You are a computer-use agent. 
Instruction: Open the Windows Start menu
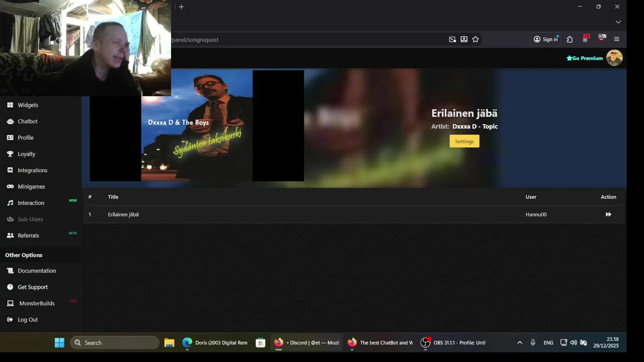59,343
